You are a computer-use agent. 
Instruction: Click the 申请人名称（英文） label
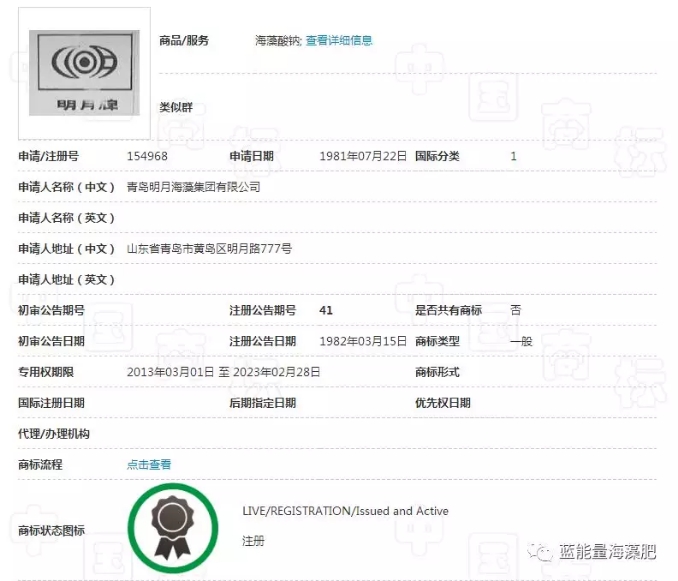point(67,218)
